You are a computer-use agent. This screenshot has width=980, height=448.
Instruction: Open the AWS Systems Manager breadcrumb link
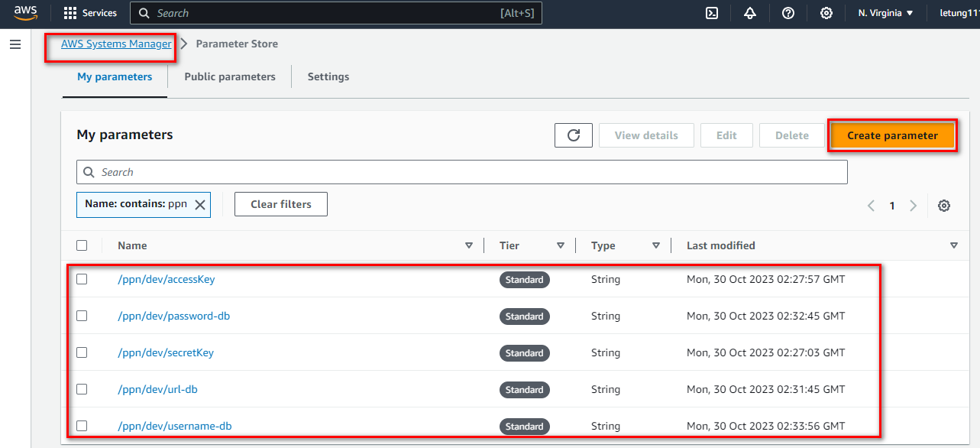tap(116, 44)
